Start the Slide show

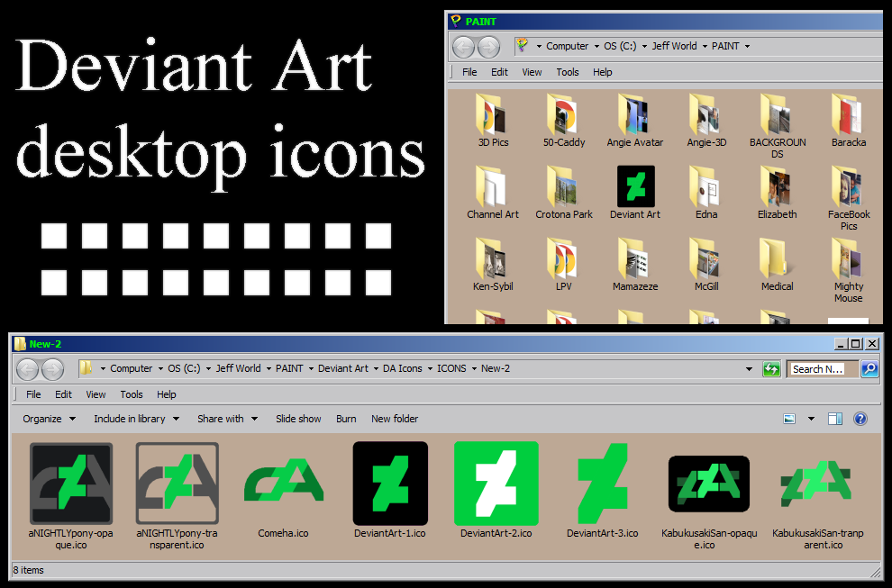298,419
